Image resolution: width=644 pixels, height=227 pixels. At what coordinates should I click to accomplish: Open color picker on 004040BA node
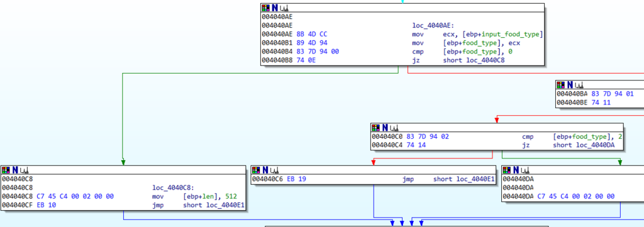pos(560,84)
